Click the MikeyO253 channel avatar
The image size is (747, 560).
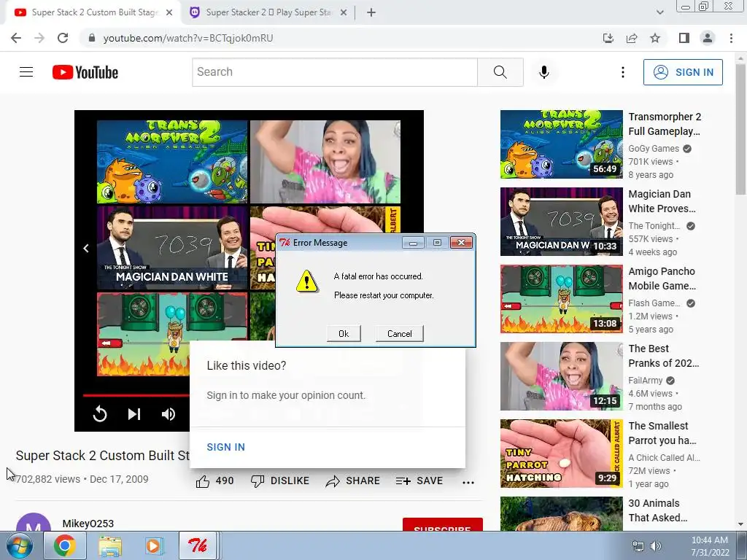34,522
